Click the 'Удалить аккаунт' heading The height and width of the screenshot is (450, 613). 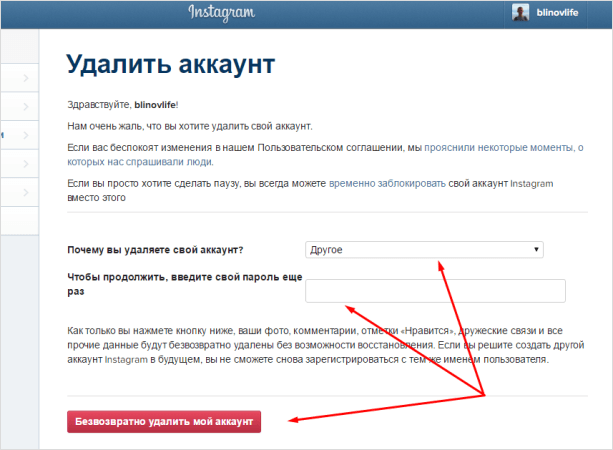[x=171, y=64]
